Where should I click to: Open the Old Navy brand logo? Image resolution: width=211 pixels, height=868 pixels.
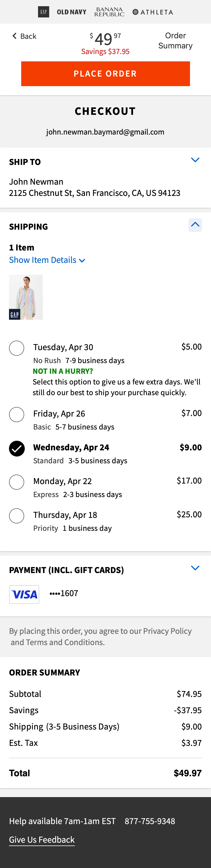(71, 12)
